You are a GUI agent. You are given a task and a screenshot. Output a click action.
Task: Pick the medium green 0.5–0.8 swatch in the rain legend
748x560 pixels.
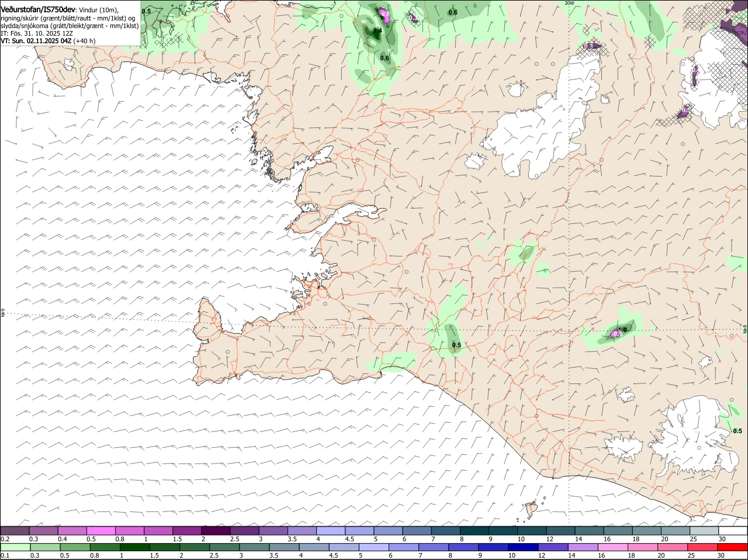[x=75, y=547]
